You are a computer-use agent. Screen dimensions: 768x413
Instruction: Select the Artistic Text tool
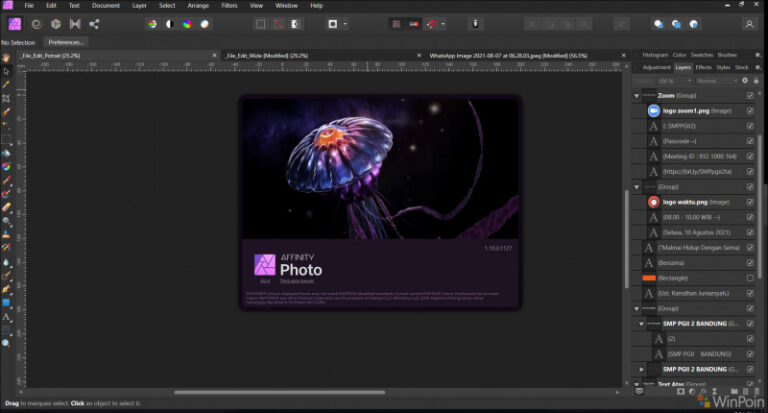6,317
